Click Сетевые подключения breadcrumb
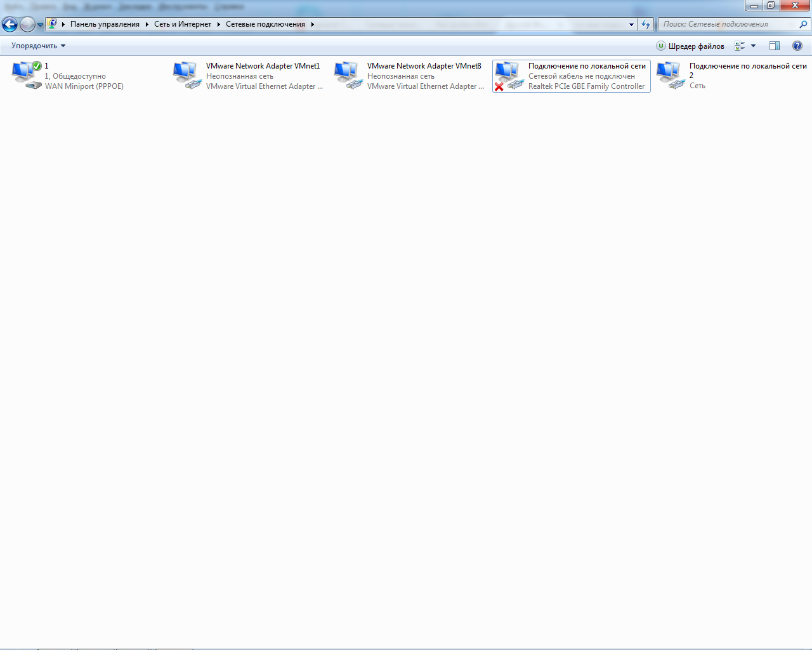Image resolution: width=812 pixels, height=650 pixels. 265,24
